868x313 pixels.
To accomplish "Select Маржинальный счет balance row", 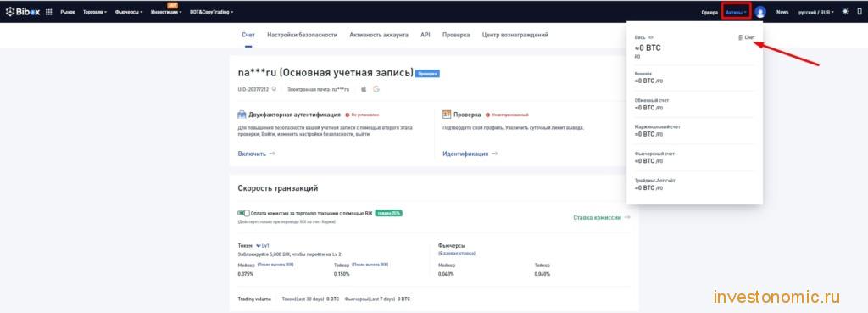I will click(694, 131).
